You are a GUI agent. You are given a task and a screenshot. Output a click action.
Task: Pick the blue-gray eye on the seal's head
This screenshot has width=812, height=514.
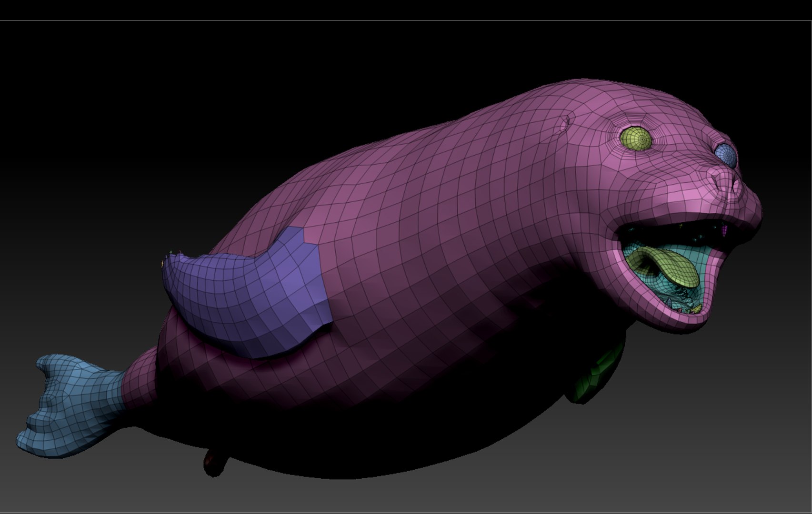726,155
